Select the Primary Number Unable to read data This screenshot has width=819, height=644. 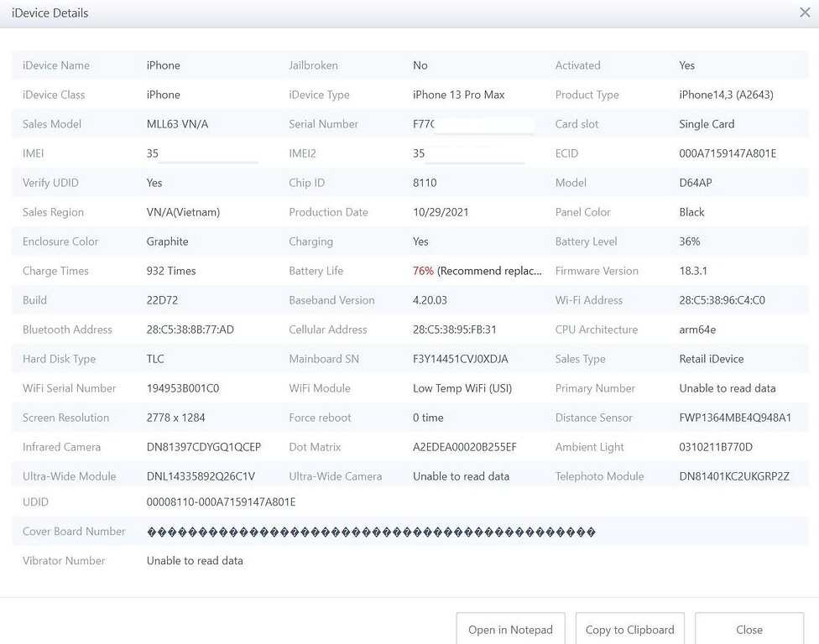coord(727,387)
